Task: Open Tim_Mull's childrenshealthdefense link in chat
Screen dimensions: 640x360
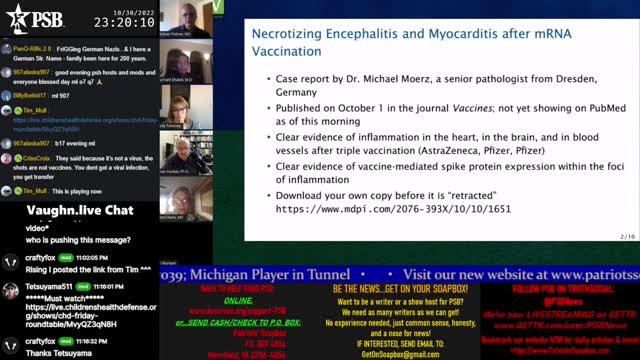Action: point(85,125)
